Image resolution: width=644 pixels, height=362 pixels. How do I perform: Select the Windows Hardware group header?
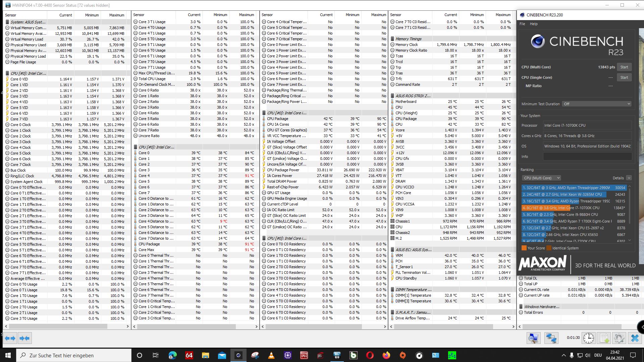[x=580, y=307]
